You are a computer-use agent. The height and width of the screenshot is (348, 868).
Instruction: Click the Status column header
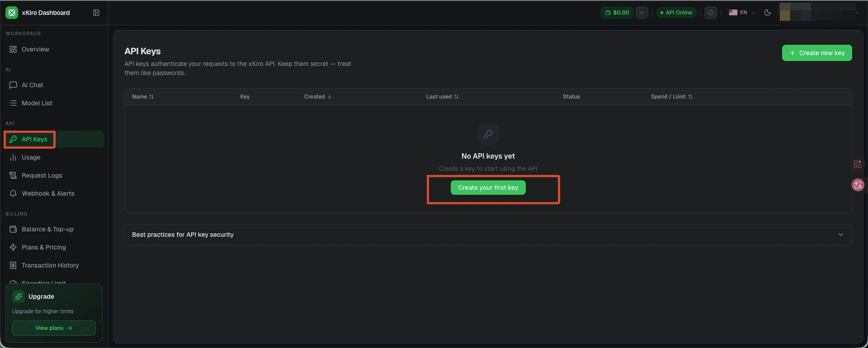571,97
